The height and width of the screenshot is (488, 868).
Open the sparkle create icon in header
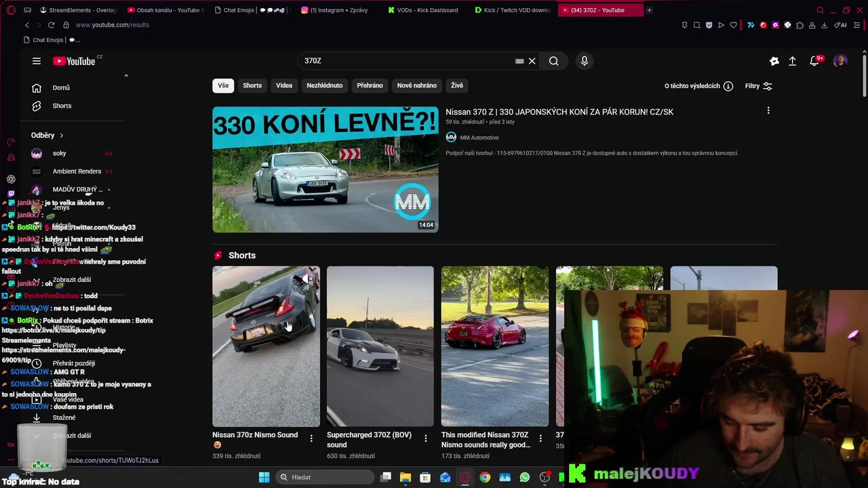[774, 61]
